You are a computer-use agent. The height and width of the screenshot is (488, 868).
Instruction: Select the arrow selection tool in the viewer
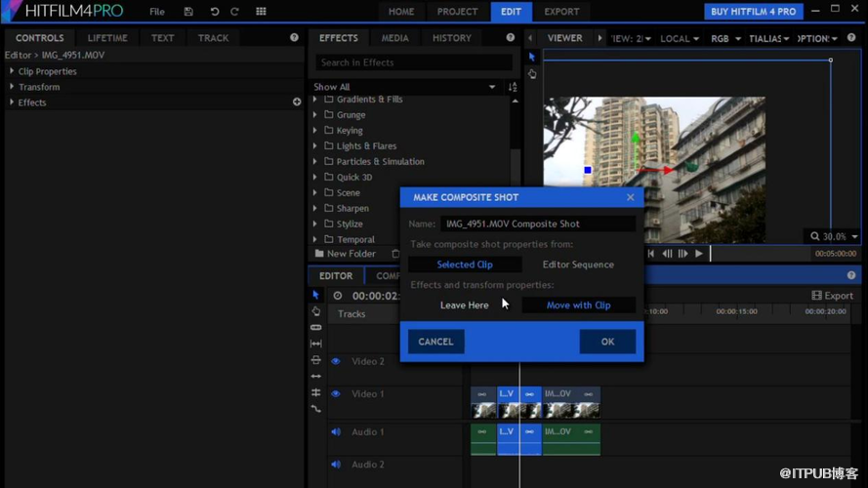532,58
